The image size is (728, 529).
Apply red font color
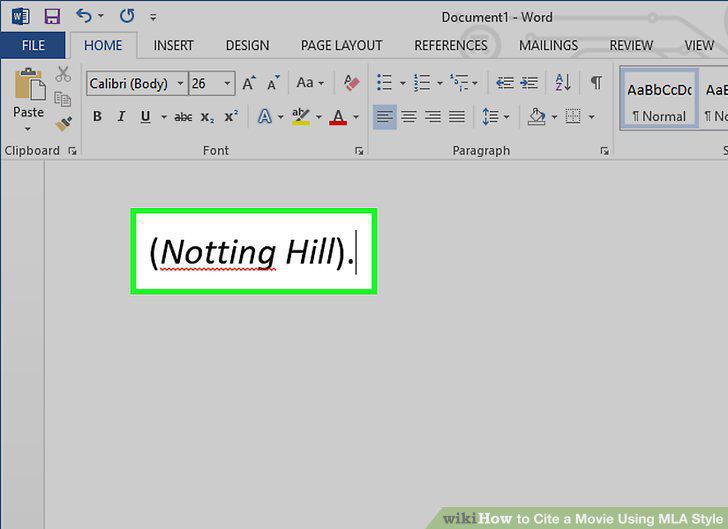pos(338,116)
